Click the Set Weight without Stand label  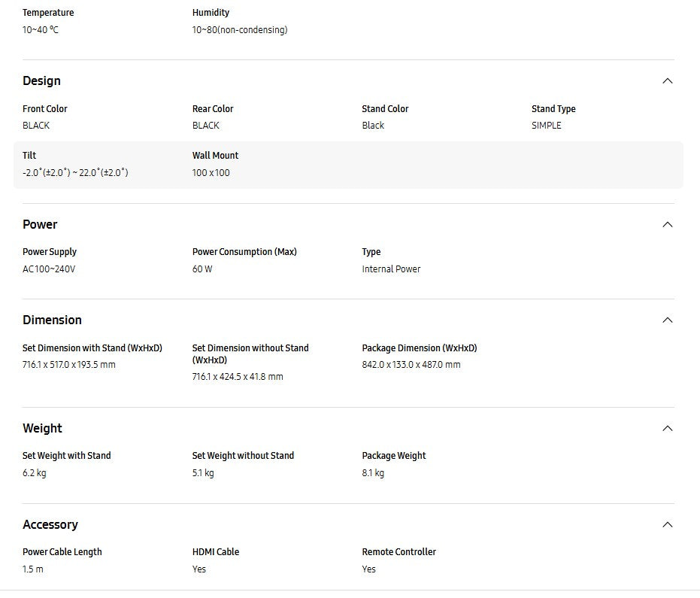tap(243, 456)
